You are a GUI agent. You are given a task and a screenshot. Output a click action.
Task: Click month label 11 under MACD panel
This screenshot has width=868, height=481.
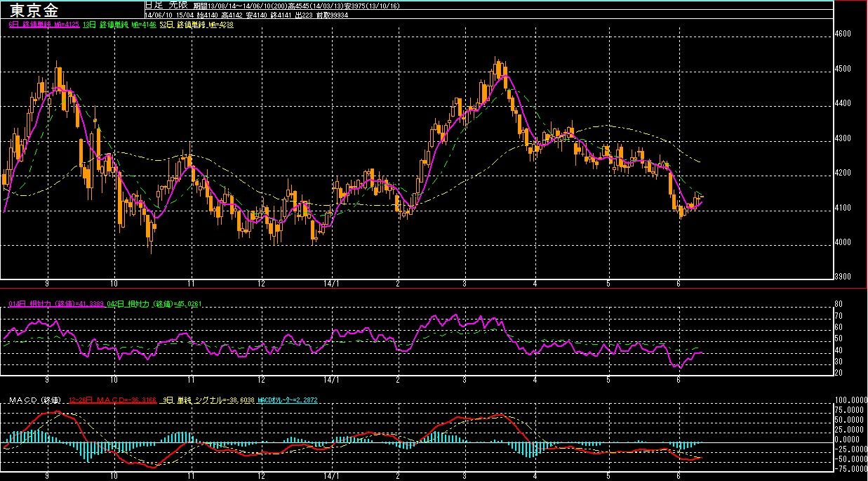coord(190,476)
